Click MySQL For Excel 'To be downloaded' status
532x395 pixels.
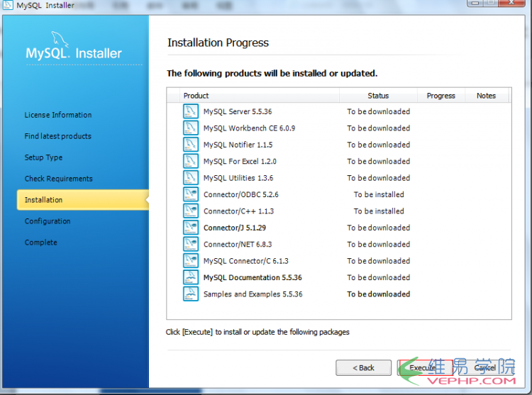[x=378, y=162]
